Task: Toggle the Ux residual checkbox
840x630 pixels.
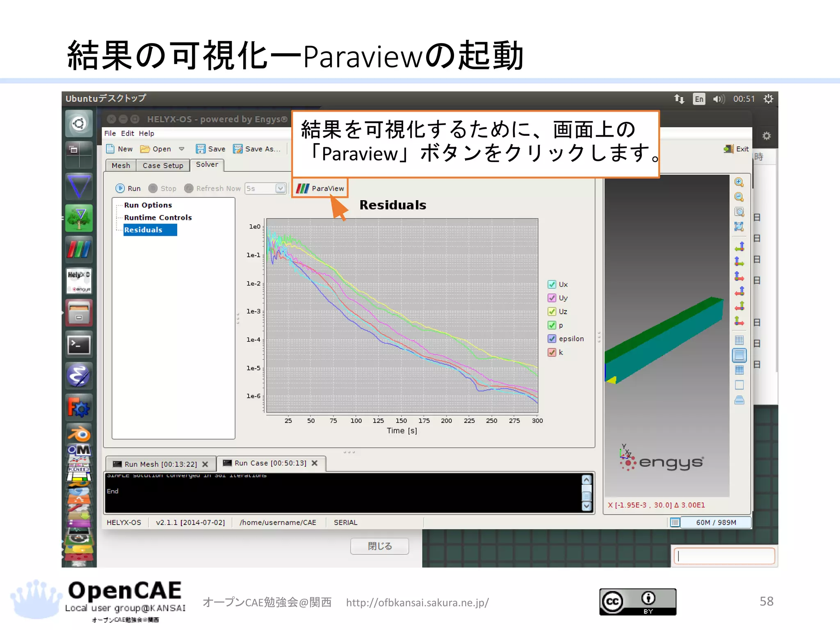Action: (x=552, y=284)
